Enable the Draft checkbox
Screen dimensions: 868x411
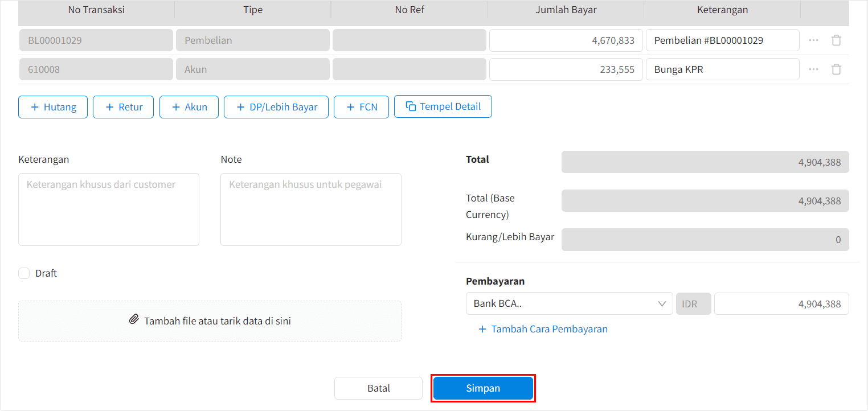click(24, 273)
